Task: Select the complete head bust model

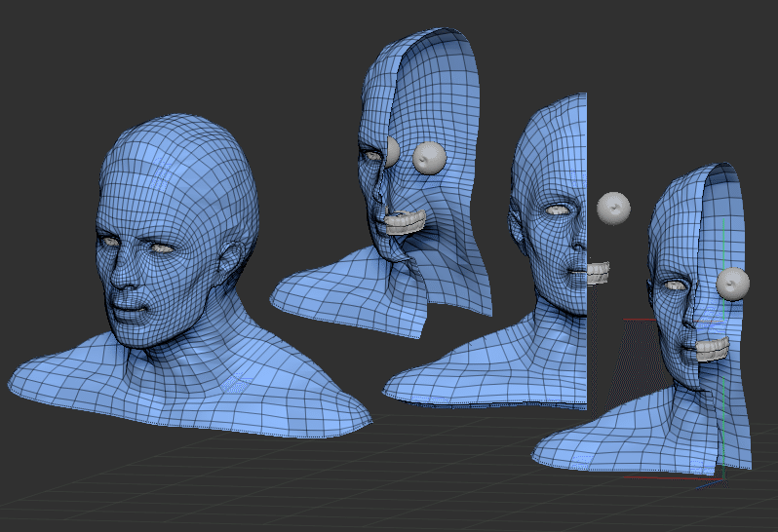Action: [188, 278]
